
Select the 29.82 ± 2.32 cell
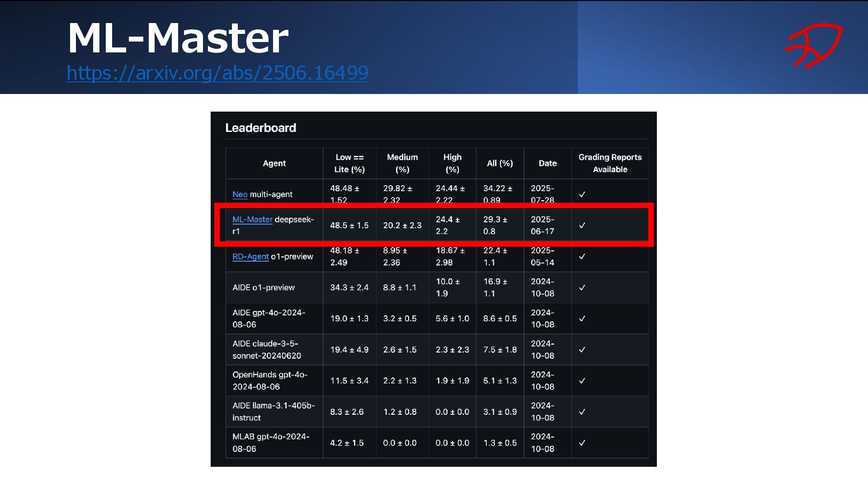point(402,194)
